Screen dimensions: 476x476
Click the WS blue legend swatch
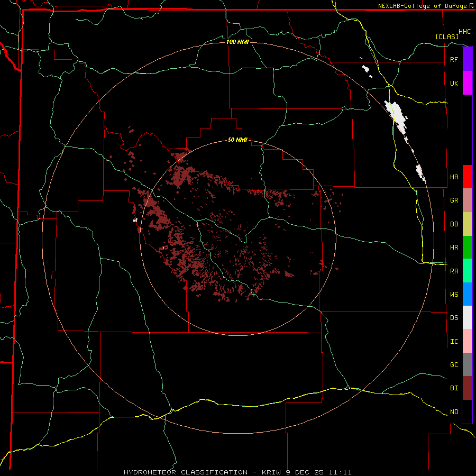click(x=467, y=294)
